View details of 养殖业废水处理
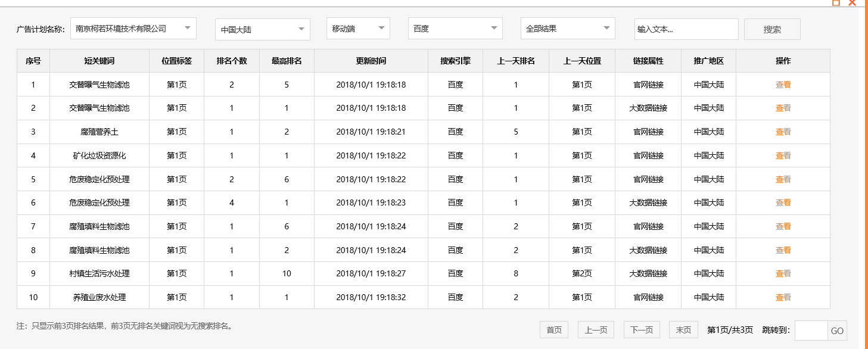This screenshot has height=349, width=868. click(x=782, y=297)
